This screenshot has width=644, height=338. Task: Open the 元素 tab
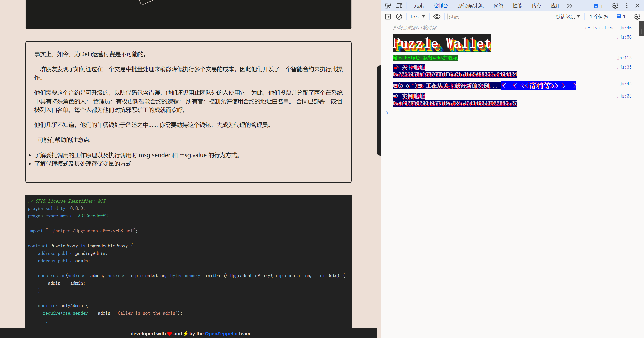pyautogui.click(x=419, y=6)
